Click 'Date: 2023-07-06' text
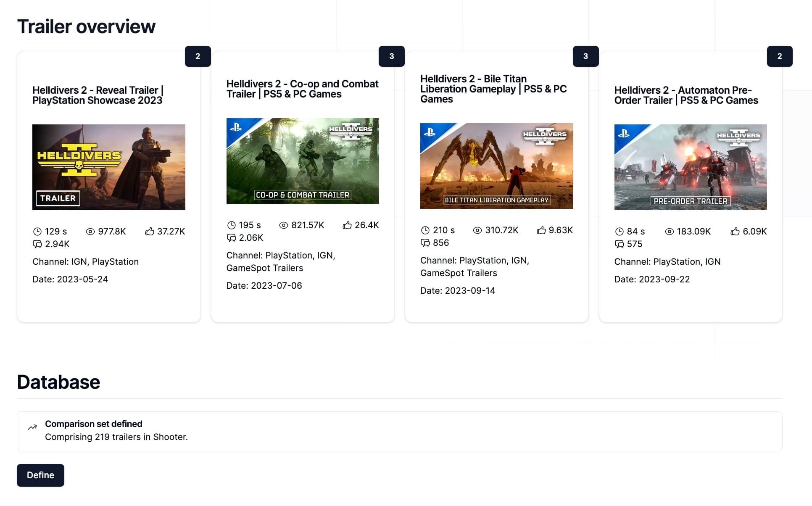The width and height of the screenshot is (812, 506). point(264,286)
